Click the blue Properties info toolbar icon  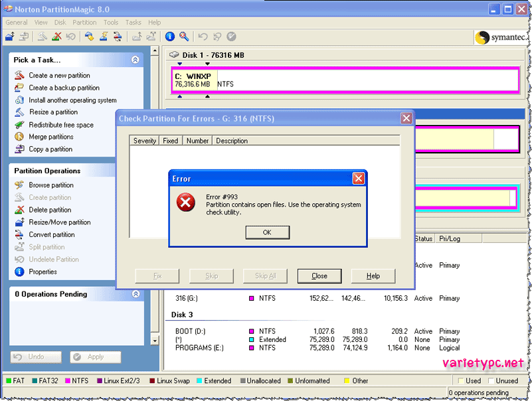tap(170, 37)
